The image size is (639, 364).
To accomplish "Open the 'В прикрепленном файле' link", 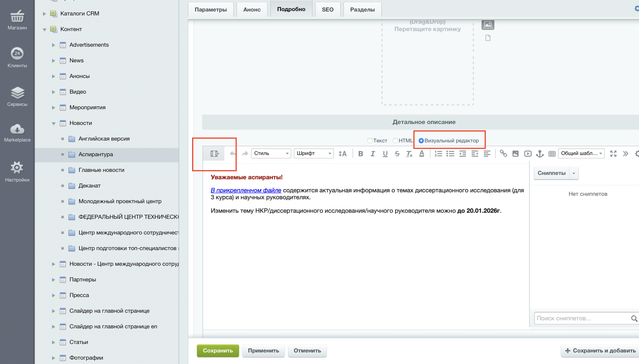I will [246, 190].
